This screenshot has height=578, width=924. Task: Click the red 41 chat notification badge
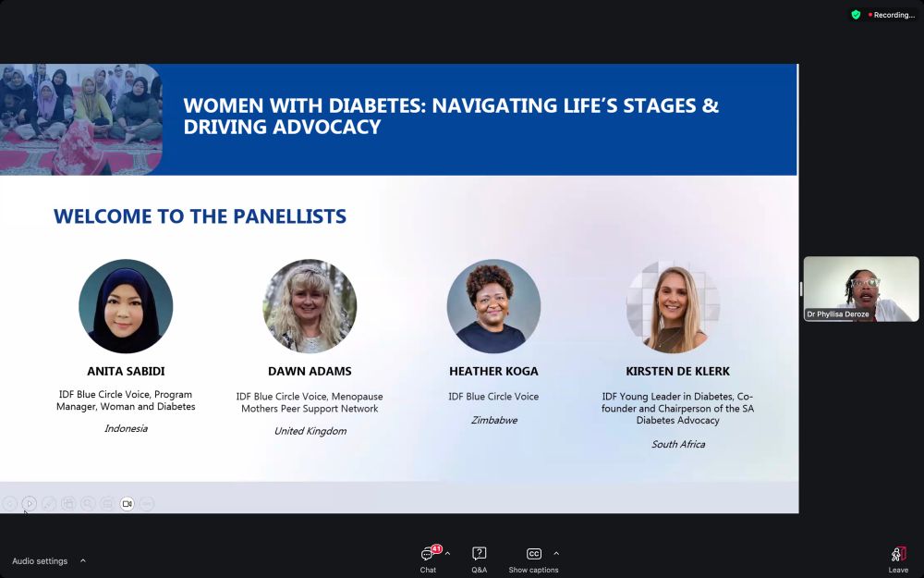[436, 549]
